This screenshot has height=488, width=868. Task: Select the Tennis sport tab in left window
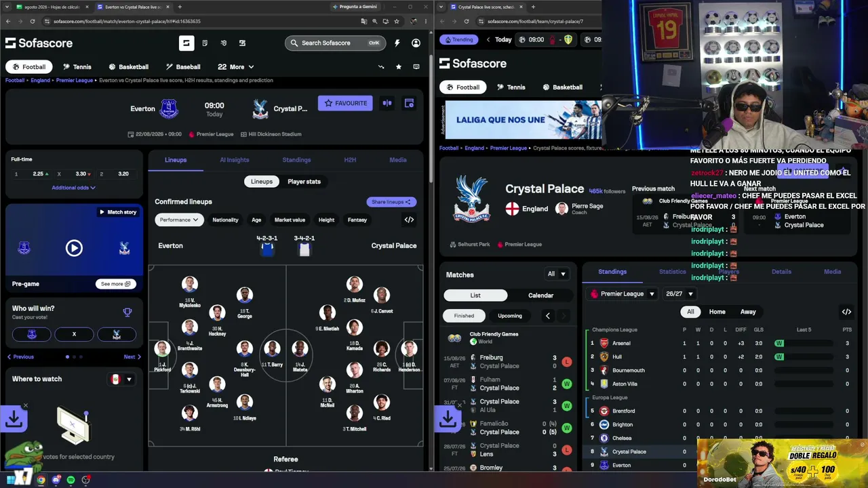[77, 67]
